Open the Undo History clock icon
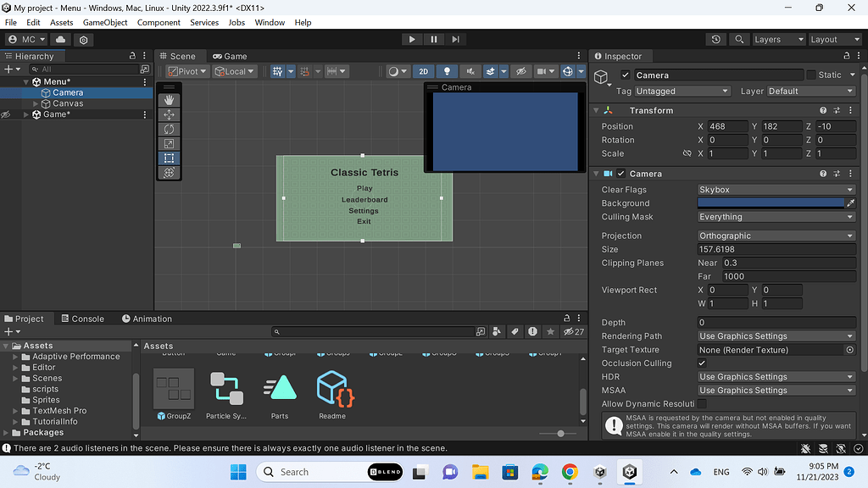The width and height of the screenshot is (868, 488). (716, 39)
